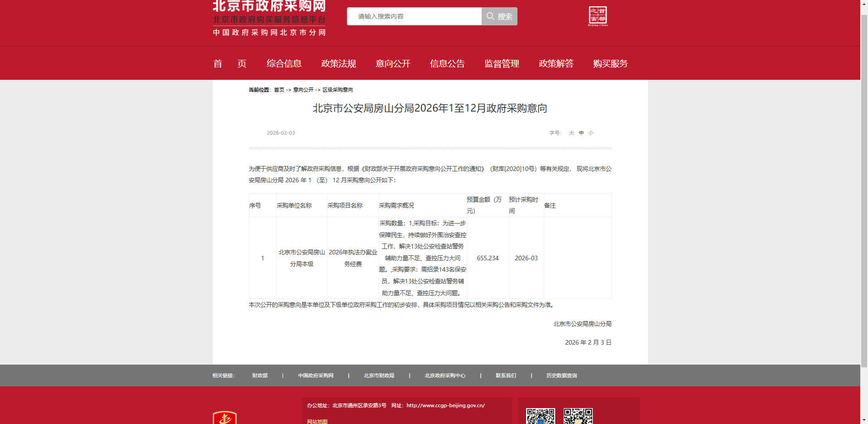Viewport: 868px width, 424px height.
Task: Set font size to 小 (small)
Action: pos(591,133)
